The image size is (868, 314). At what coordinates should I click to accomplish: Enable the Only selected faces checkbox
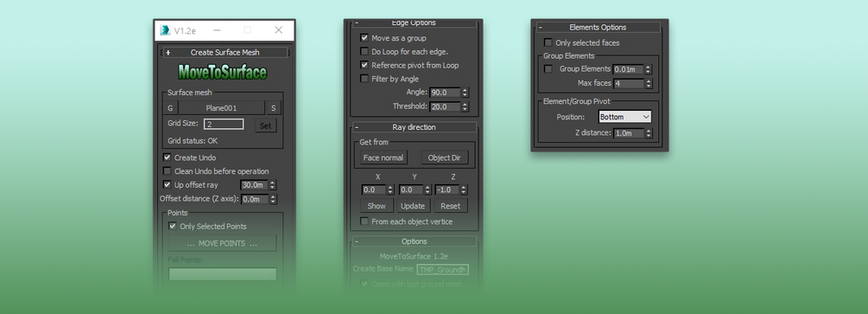point(548,42)
